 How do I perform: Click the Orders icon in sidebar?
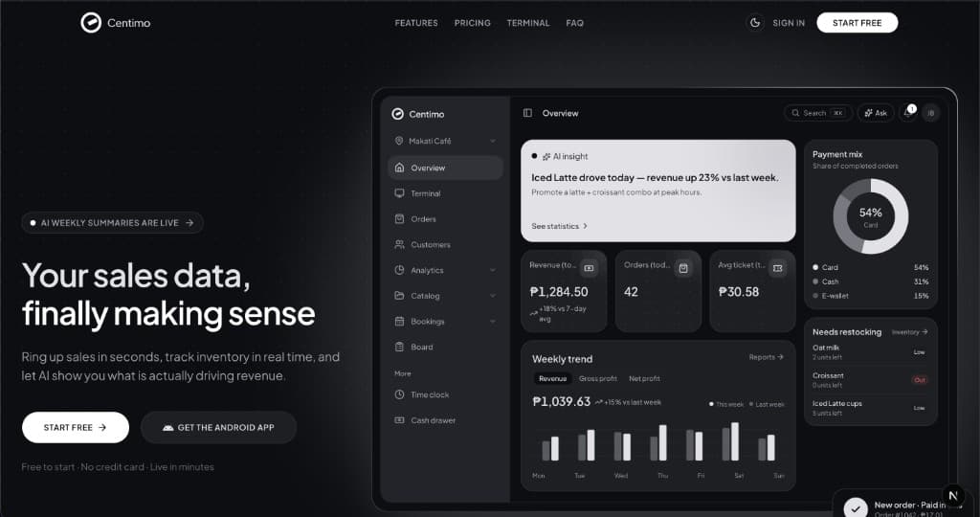(399, 219)
